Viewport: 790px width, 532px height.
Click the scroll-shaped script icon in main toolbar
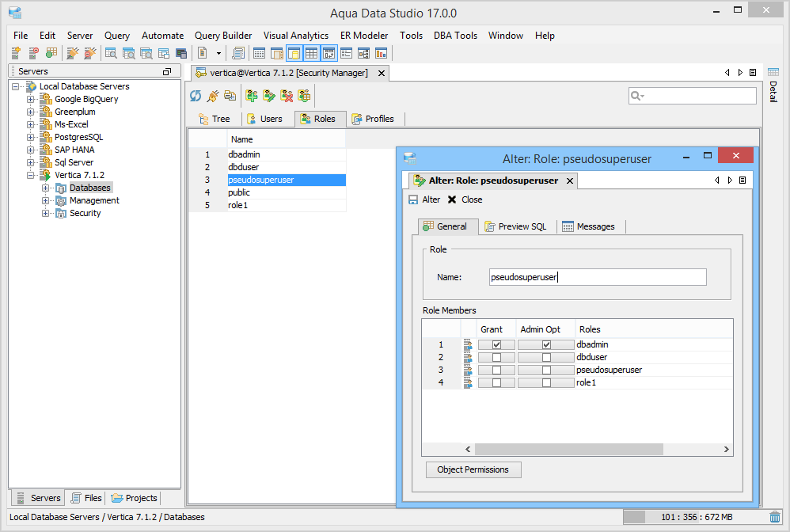[x=237, y=53]
